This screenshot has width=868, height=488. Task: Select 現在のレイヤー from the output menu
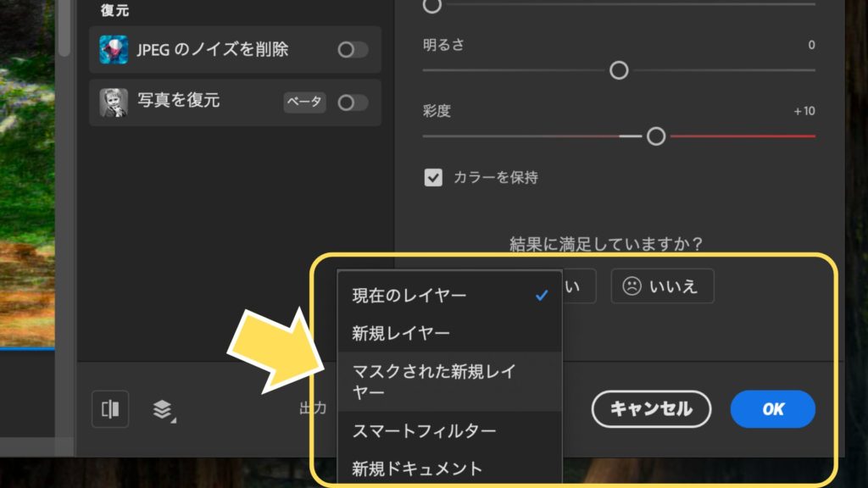pyautogui.click(x=409, y=296)
